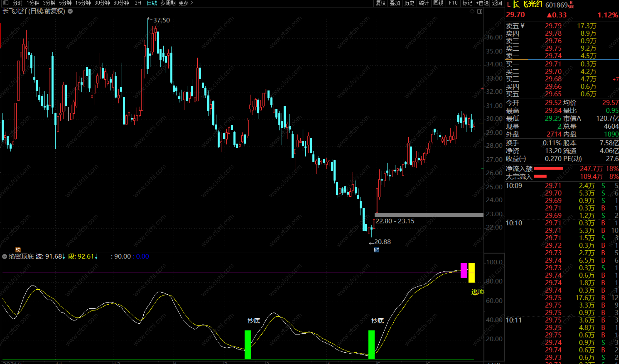This screenshot has height=364, width=619.
Task: Click the 复权 button in toolbar
Action: (x=380, y=3)
